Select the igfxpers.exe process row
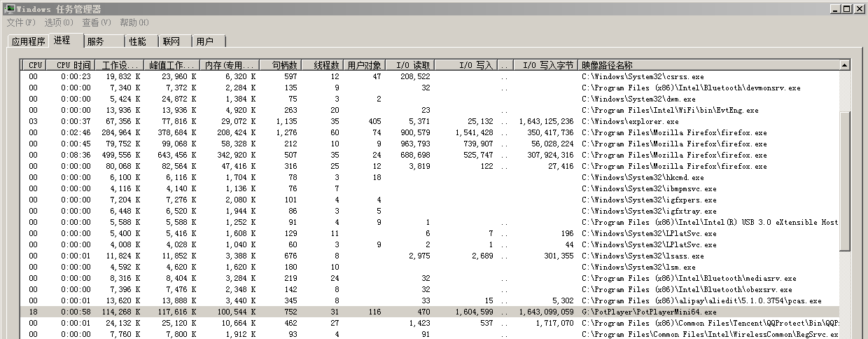Screen dimensions: 868x339 (431, 200)
